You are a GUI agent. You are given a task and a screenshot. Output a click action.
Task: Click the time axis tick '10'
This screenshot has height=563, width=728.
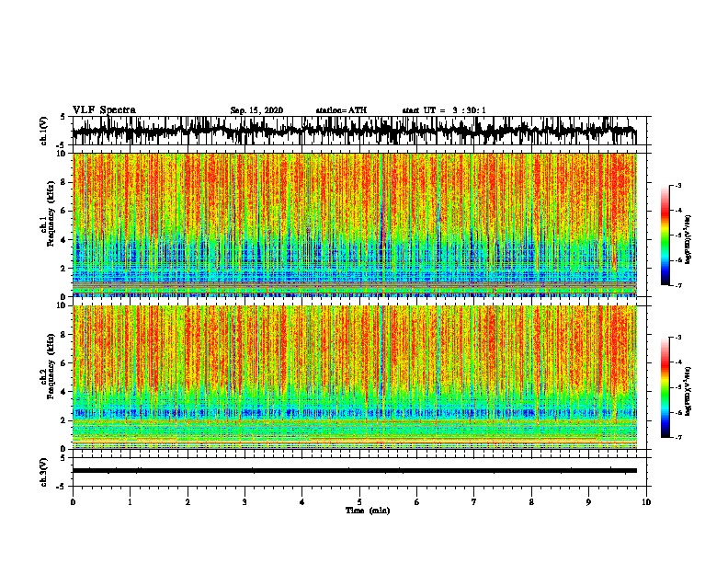point(646,502)
